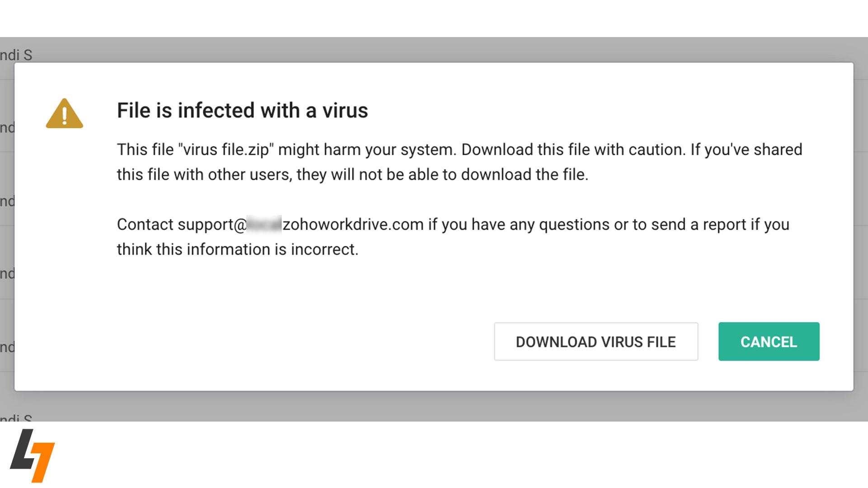Select the "virus file.zip" filename text
This screenshot has height=488, width=868.
point(226,150)
